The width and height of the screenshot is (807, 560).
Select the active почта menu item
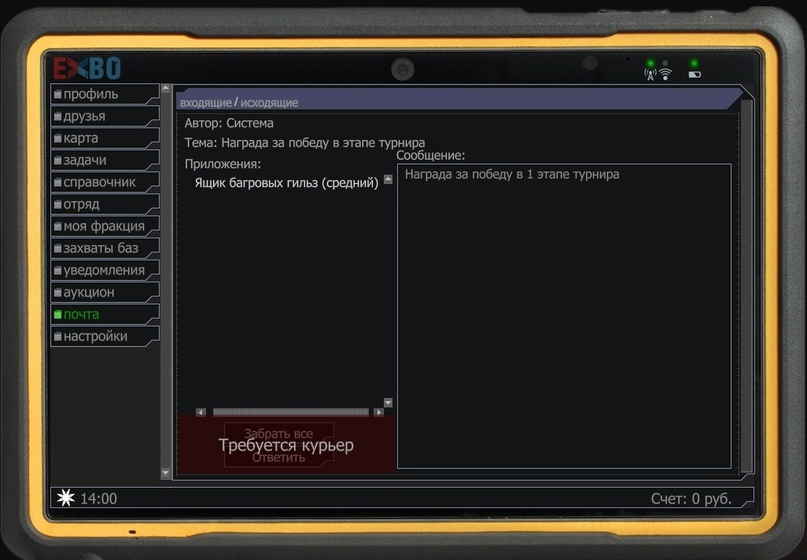[105, 314]
